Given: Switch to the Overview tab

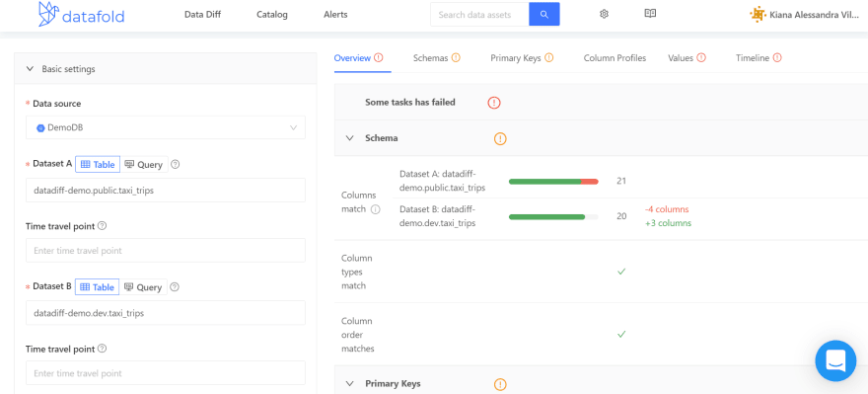Looking at the screenshot, I should tap(359, 57).
